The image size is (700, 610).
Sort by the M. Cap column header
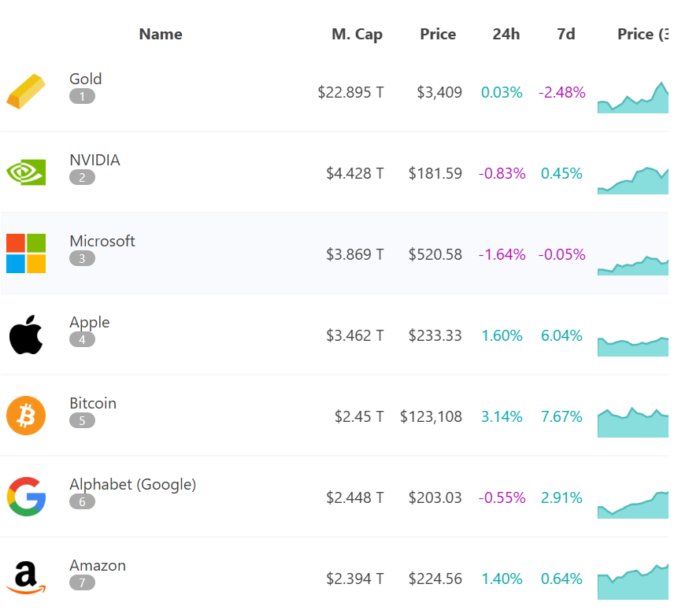(x=357, y=34)
